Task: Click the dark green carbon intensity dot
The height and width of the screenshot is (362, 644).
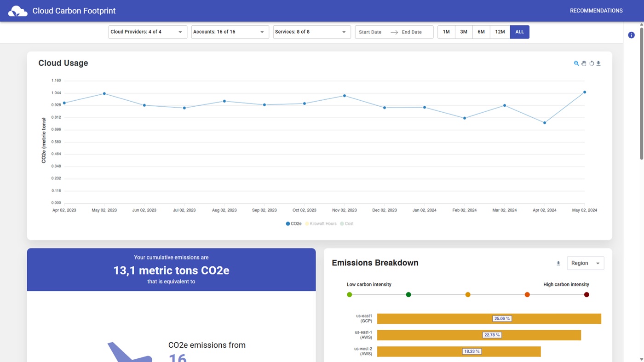Action: coord(408,295)
